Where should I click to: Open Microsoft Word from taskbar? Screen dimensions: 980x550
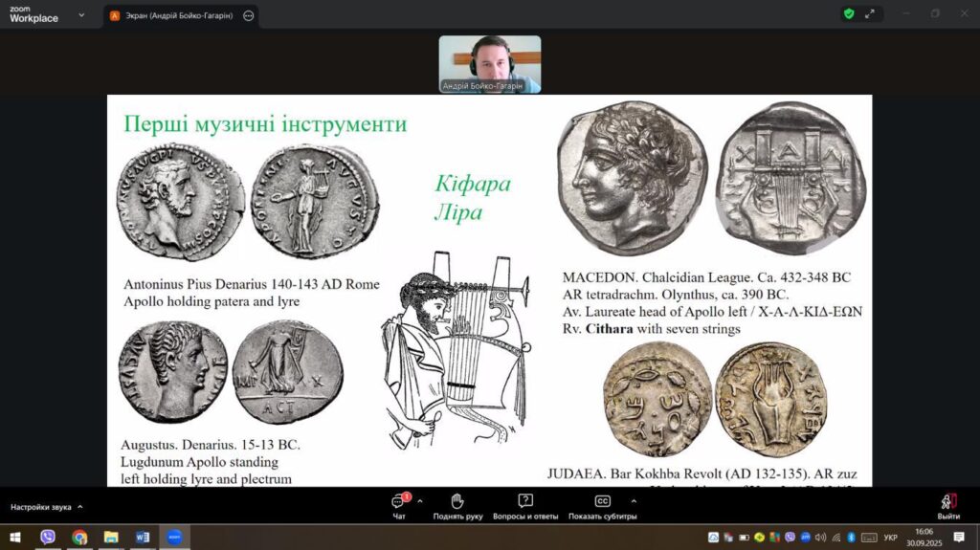pyautogui.click(x=143, y=538)
